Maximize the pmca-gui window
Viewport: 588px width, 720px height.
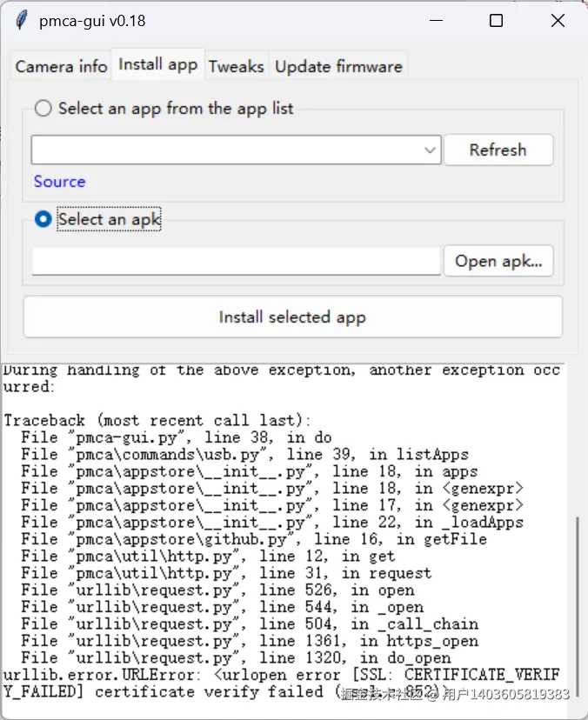click(x=496, y=21)
